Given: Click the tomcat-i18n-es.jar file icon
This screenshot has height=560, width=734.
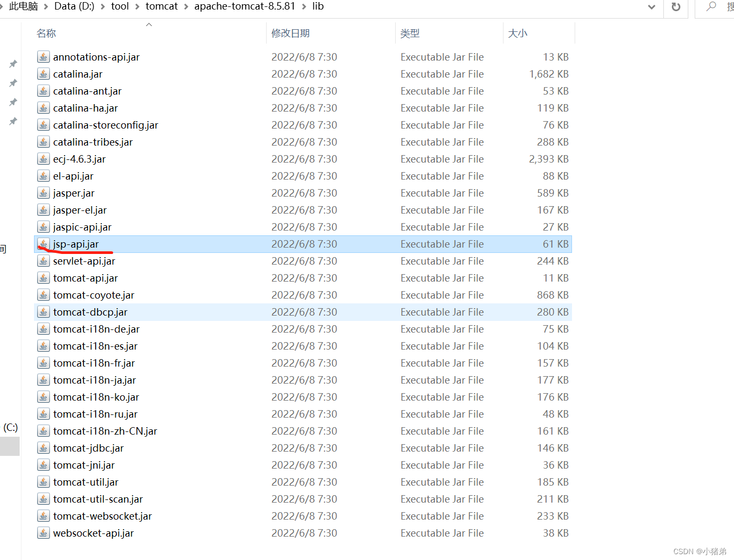Looking at the screenshot, I should pyautogui.click(x=44, y=346).
